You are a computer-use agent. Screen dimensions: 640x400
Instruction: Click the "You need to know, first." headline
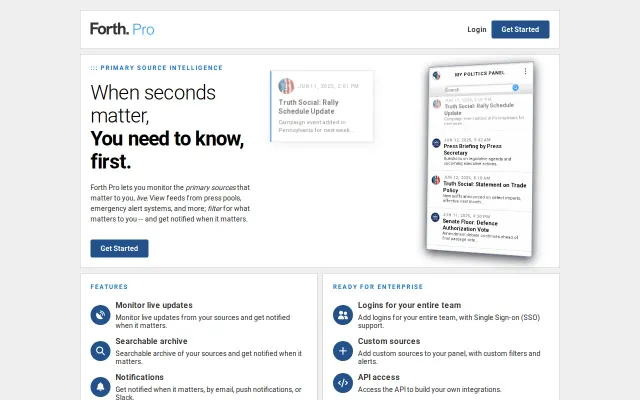pos(167,150)
